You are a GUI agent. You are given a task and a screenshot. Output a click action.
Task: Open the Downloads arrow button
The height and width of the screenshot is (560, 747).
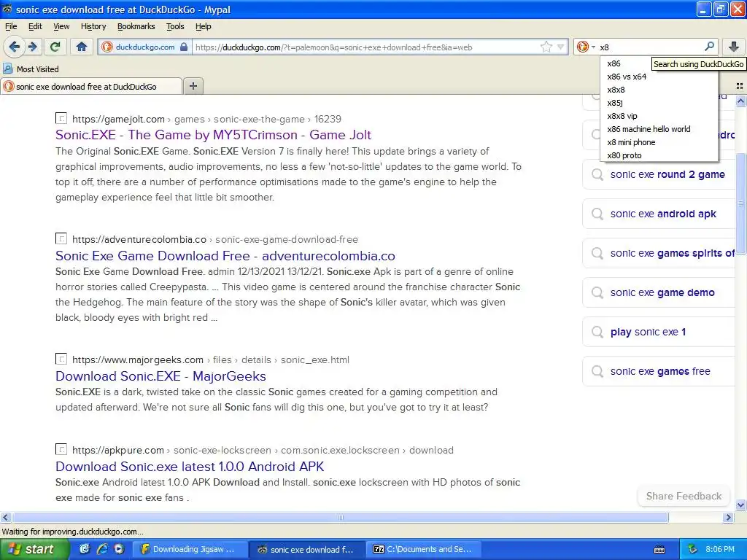pos(734,47)
